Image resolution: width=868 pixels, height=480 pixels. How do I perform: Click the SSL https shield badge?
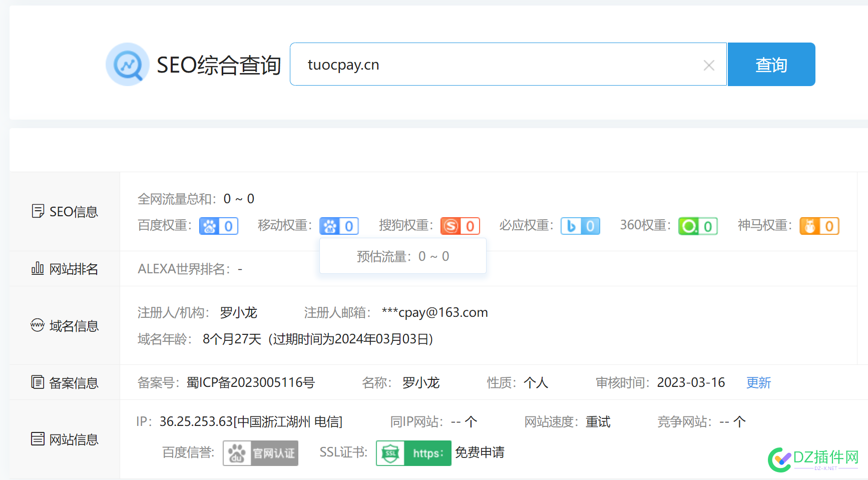point(413,453)
